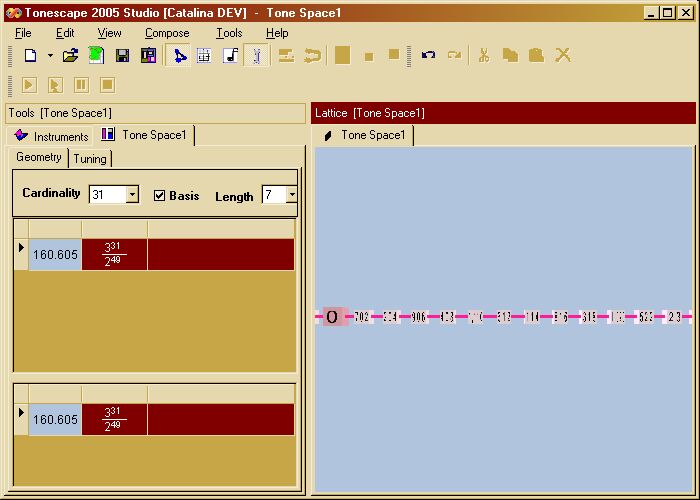This screenshot has width=700, height=500.
Task: Click the medium greyed square toolbar icon
Action: click(394, 54)
